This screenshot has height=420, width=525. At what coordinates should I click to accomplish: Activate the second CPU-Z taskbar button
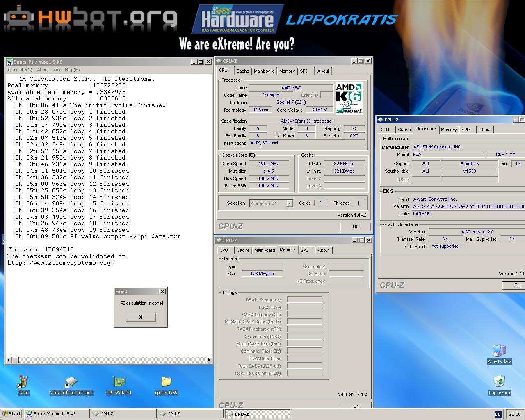(x=191, y=414)
